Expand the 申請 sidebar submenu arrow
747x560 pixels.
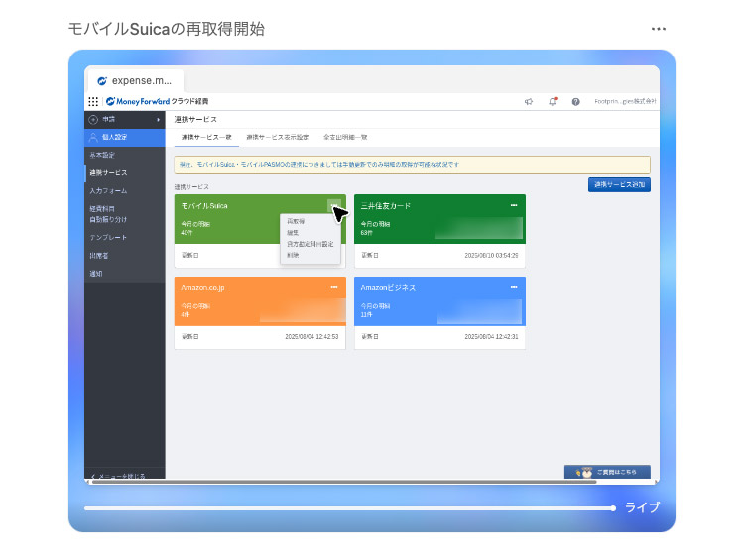pyautogui.click(x=158, y=119)
